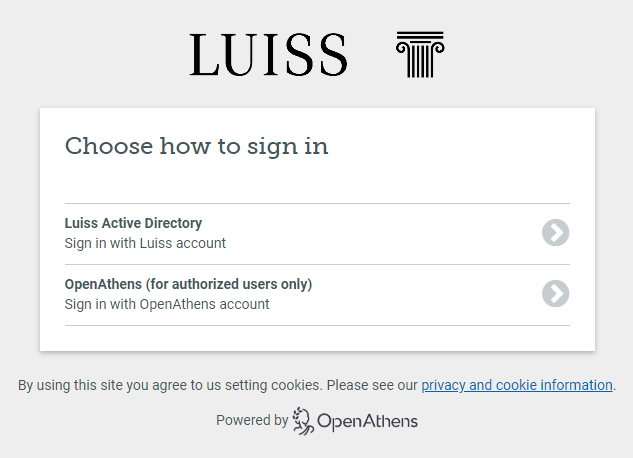Click the OpenAthens head logo in footer
633x458 pixels.
tap(303, 421)
